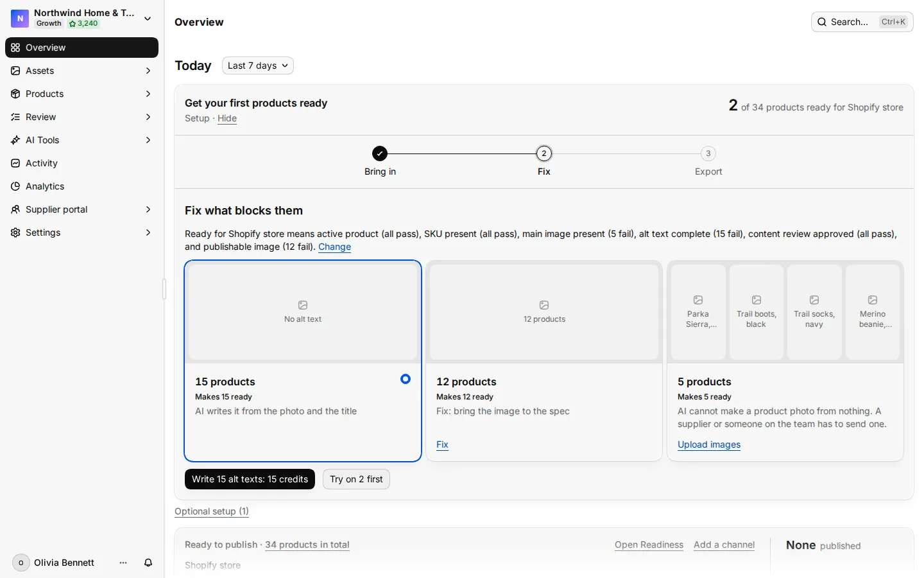Click the 34 products in total link

click(x=307, y=545)
